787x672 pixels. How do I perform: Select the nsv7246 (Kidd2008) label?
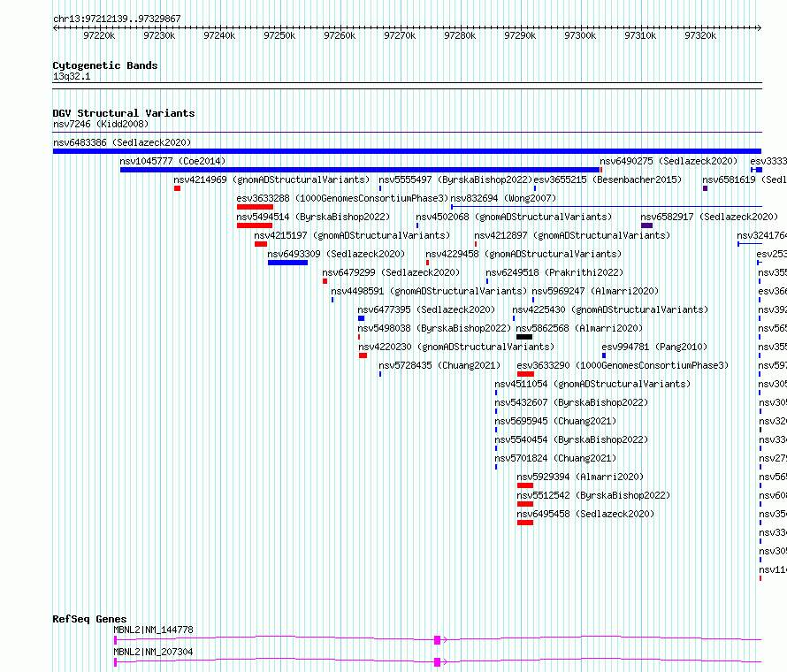pyautogui.click(x=101, y=124)
